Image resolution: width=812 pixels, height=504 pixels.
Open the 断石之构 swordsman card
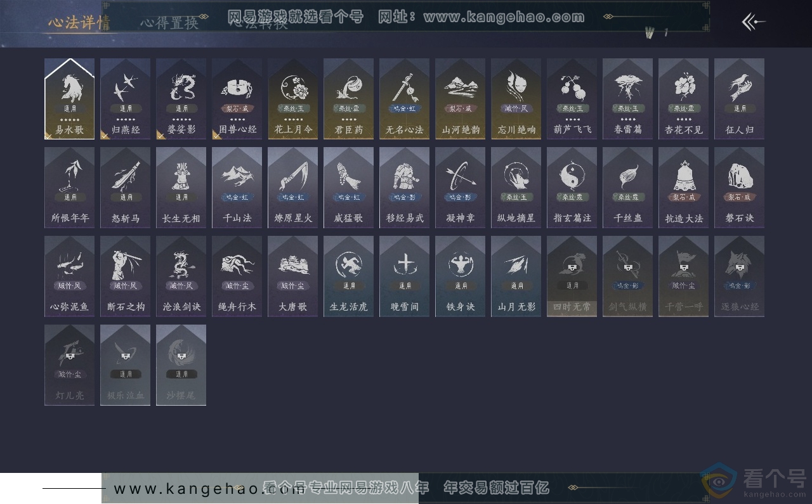click(x=126, y=276)
